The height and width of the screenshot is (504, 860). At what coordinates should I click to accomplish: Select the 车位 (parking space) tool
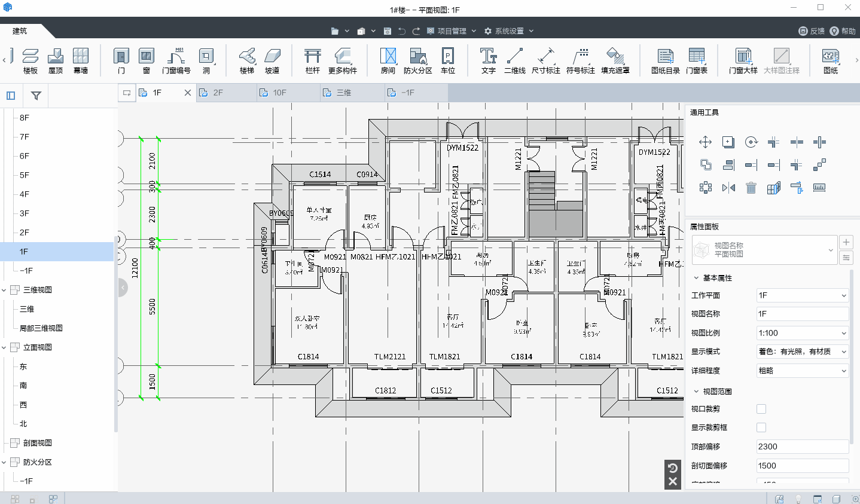tap(448, 62)
